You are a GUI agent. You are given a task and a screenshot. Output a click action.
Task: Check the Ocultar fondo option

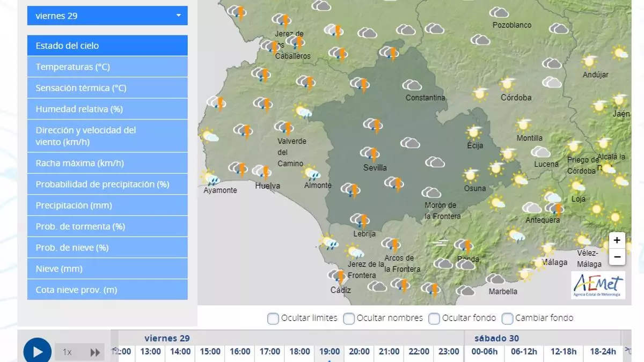click(x=434, y=319)
